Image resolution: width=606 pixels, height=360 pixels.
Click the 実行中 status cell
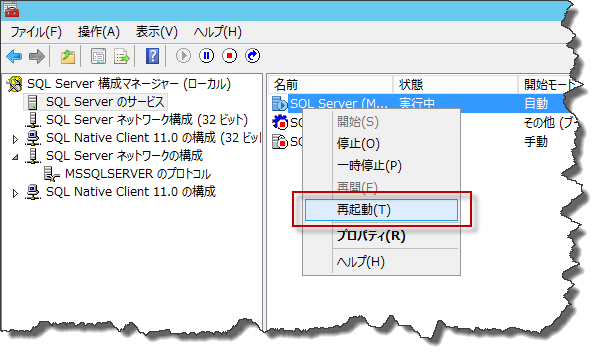click(417, 103)
